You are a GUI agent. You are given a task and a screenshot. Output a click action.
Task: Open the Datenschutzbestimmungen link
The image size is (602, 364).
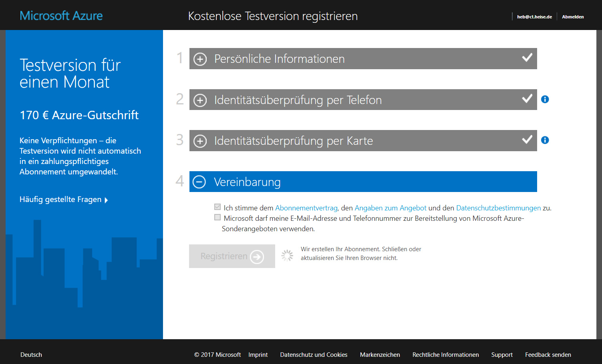pyautogui.click(x=498, y=208)
